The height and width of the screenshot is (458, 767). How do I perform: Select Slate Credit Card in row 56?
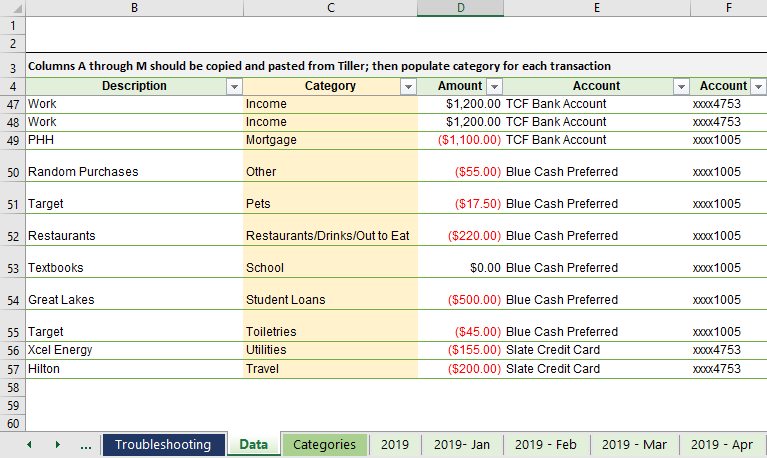tap(597, 350)
